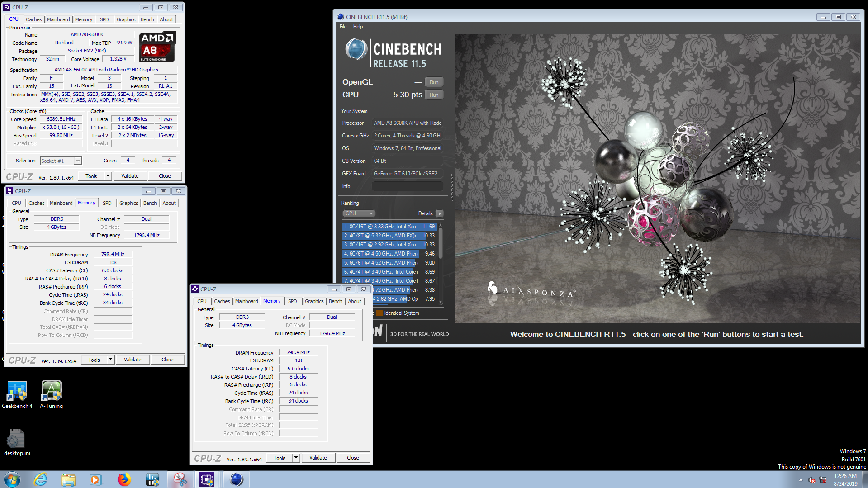The width and height of the screenshot is (868, 488).
Task: Click the Show Desktop strip at the taskbar end
Action: [x=865, y=479]
